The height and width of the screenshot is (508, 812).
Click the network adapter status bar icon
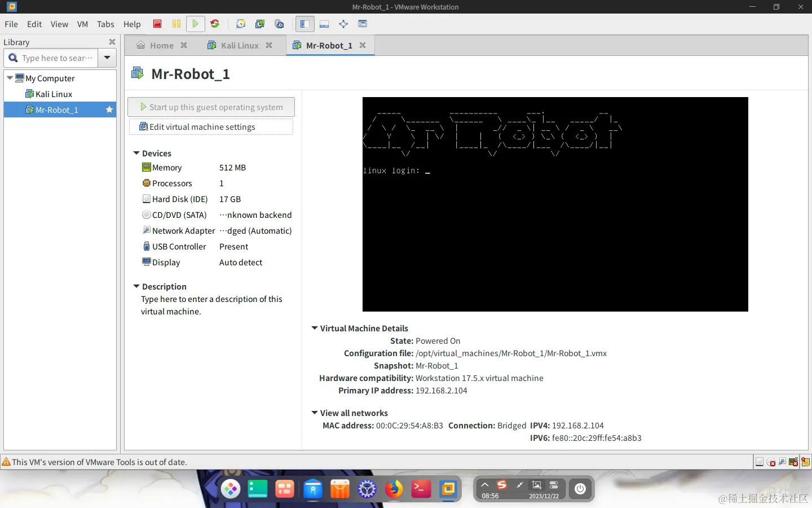(782, 462)
